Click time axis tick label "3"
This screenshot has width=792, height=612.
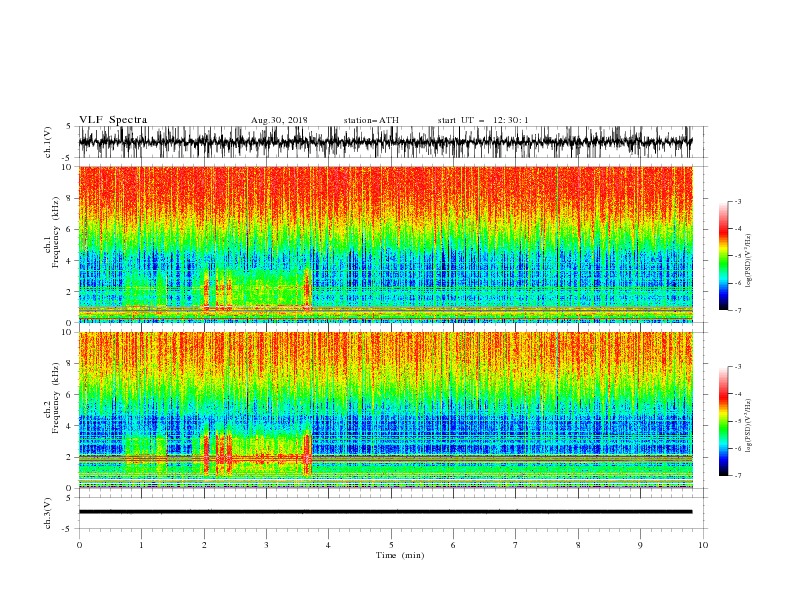coord(266,545)
